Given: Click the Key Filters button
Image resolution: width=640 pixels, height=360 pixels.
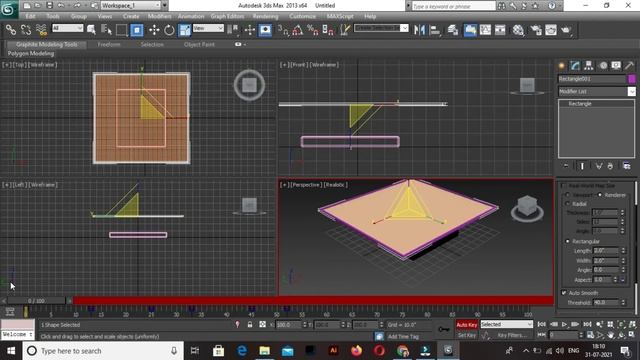Looking at the screenshot, I should [512, 335].
